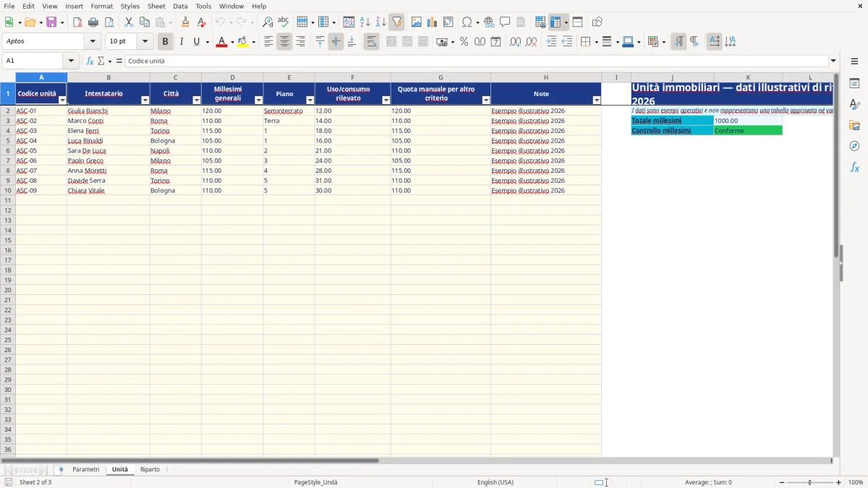Open Find and Replace icon
This screenshot has width=868, height=488.
coord(268,22)
